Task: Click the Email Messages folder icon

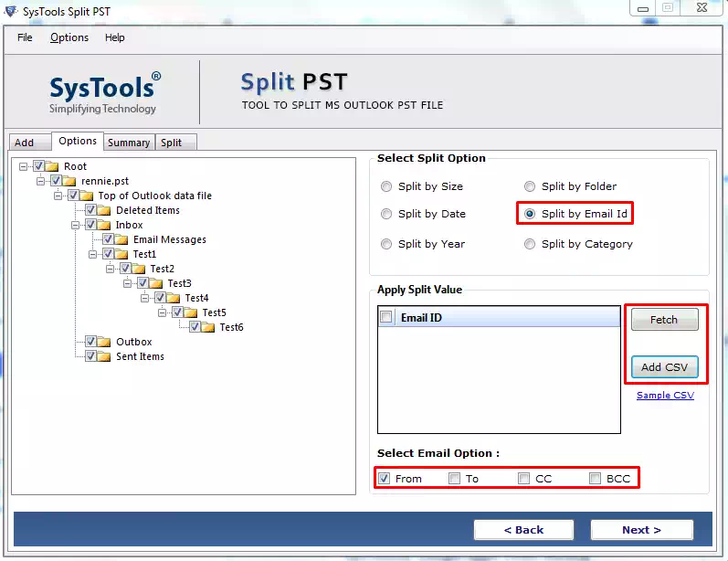Action: pyautogui.click(x=121, y=239)
